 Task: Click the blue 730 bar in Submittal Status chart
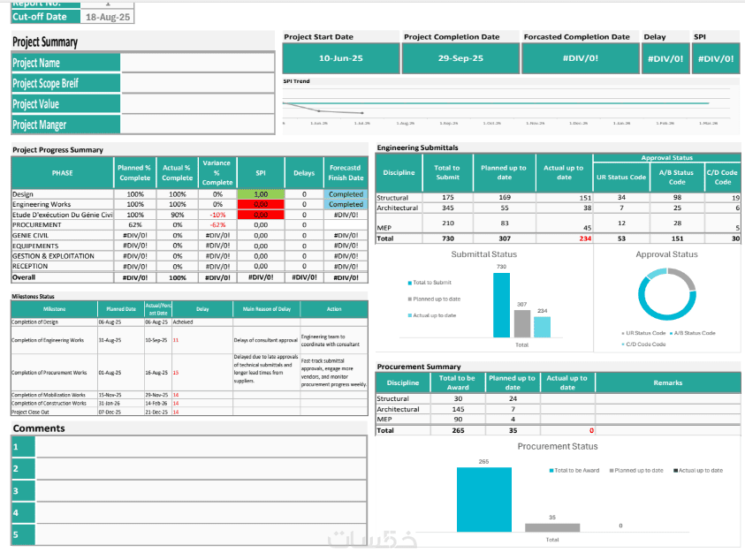501,305
